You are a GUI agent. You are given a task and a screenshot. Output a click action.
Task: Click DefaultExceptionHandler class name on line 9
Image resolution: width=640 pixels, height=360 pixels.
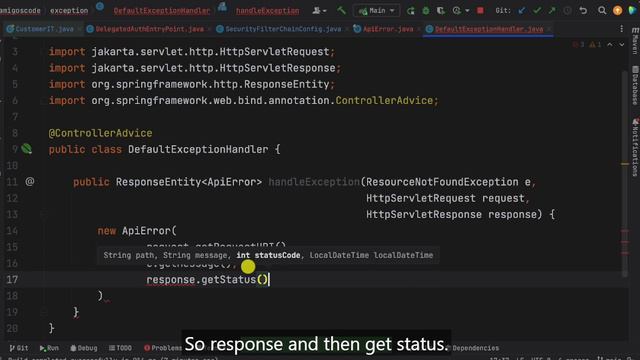click(198, 149)
